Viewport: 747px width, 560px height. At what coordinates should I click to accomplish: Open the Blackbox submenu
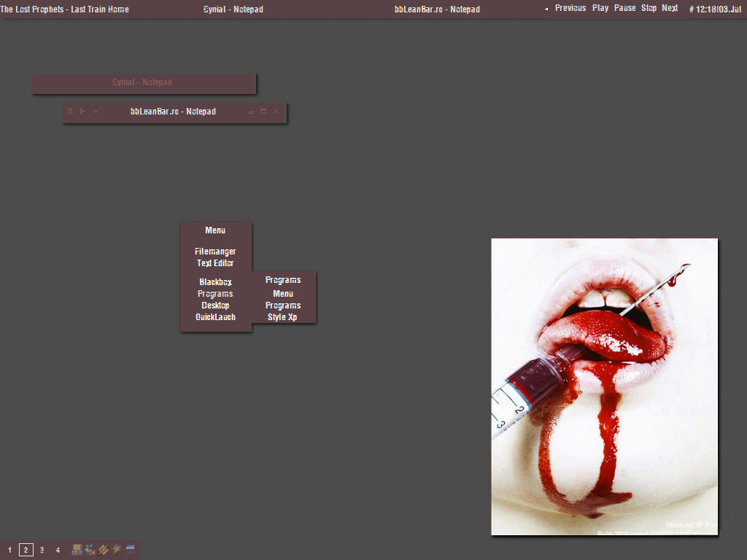[215, 282]
